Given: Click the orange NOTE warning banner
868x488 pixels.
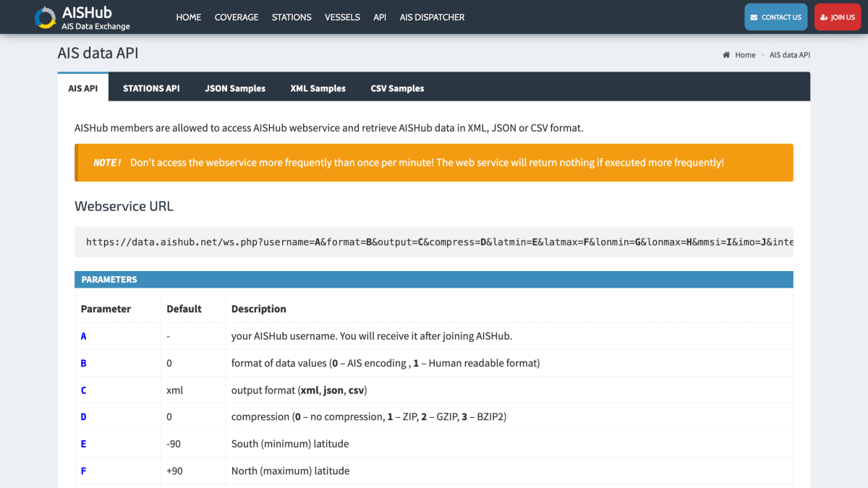Looking at the screenshot, I should pyautogui.click(x=434, y=163).
